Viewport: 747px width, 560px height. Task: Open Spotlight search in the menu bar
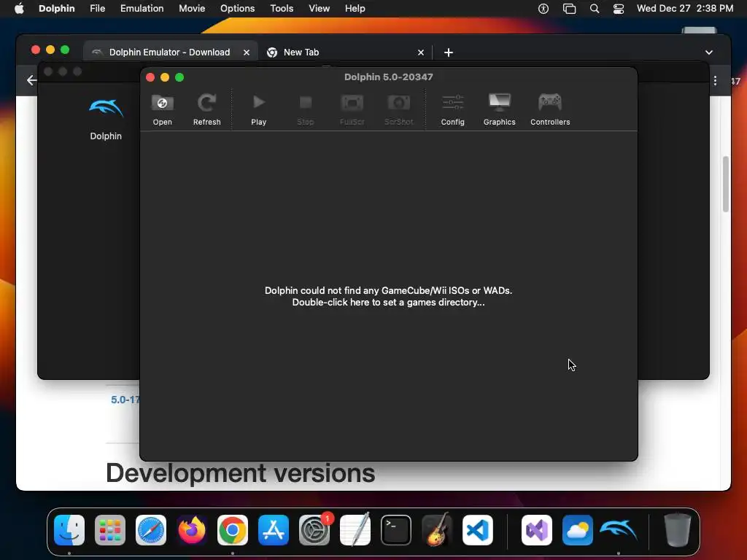(594, 9)
